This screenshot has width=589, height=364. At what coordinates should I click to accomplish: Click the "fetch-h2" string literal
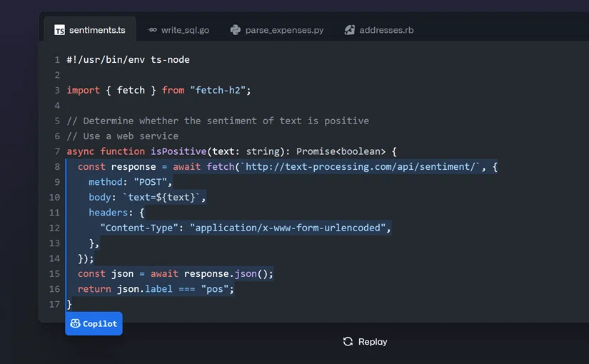click(218, 90)
